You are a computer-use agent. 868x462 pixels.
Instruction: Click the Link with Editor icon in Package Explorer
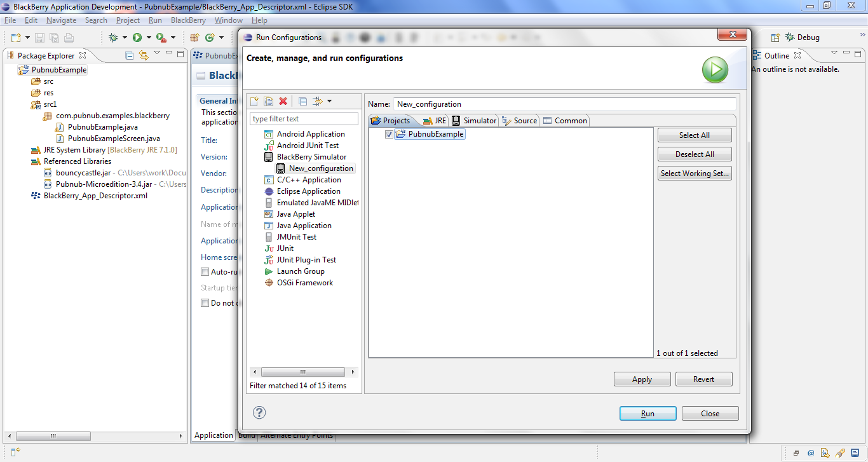[144, 55]
